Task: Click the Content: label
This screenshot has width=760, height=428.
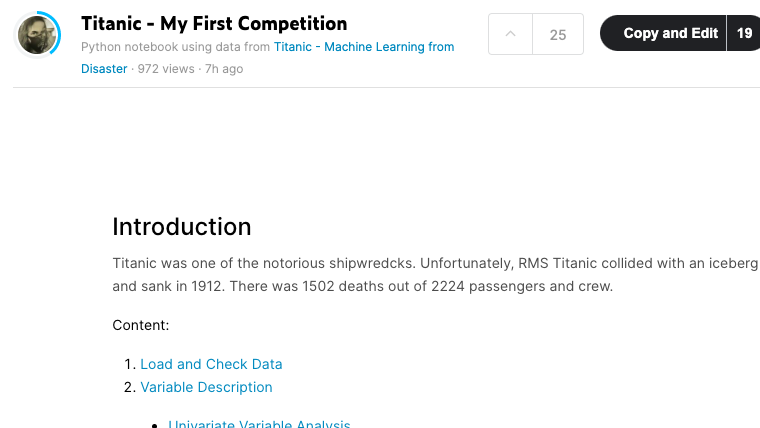Action: (x=141, y=325)
